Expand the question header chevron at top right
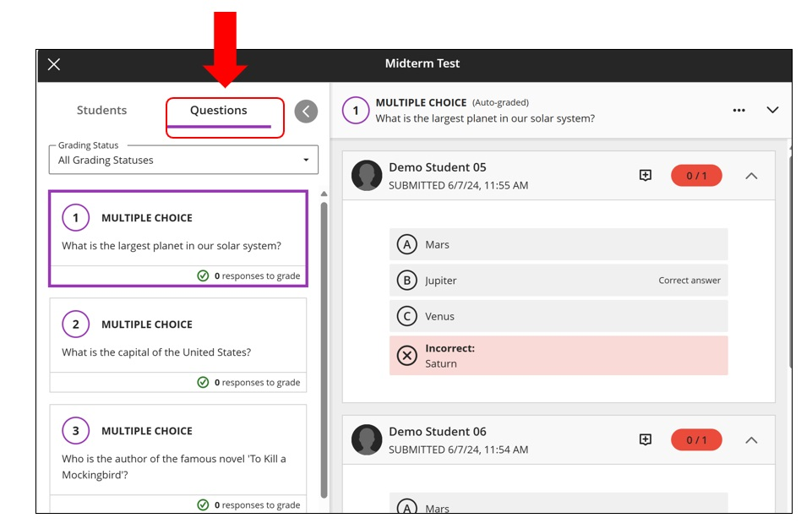 click(772, 110)
